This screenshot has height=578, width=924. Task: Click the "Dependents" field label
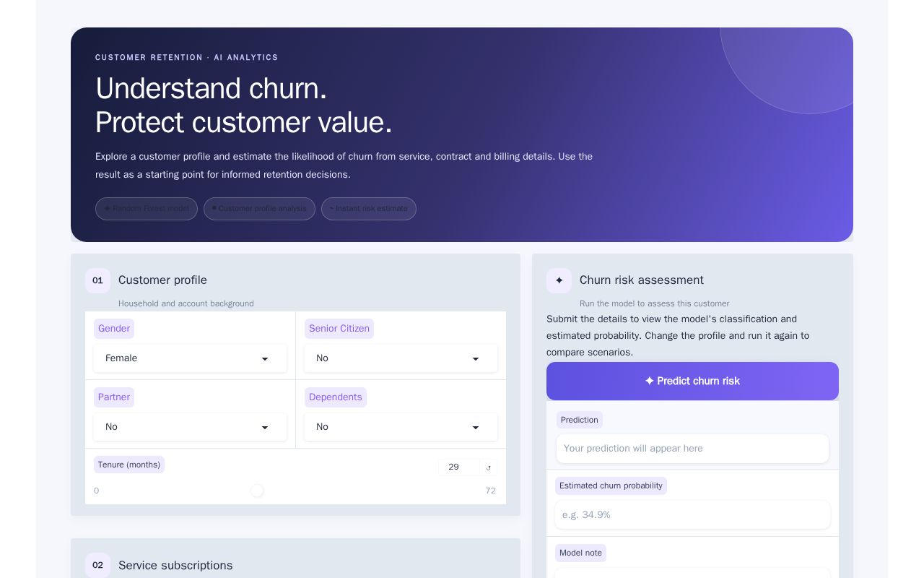(336, 397)
